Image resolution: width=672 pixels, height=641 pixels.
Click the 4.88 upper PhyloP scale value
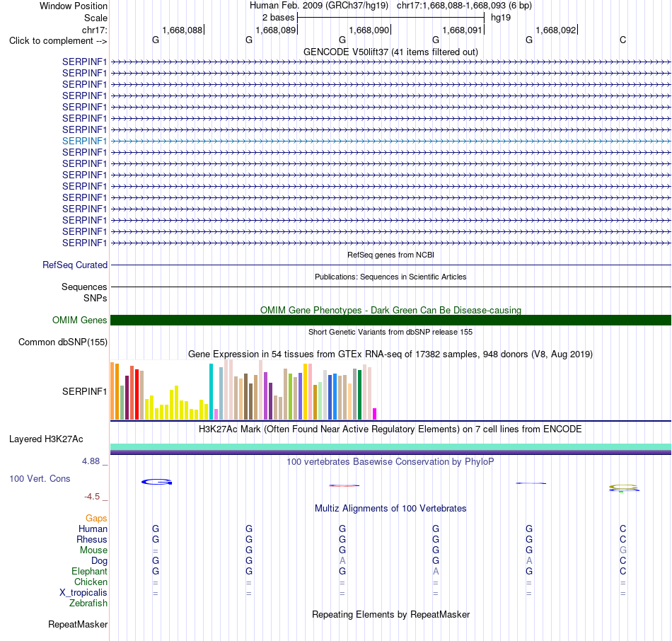click(91, 461)
